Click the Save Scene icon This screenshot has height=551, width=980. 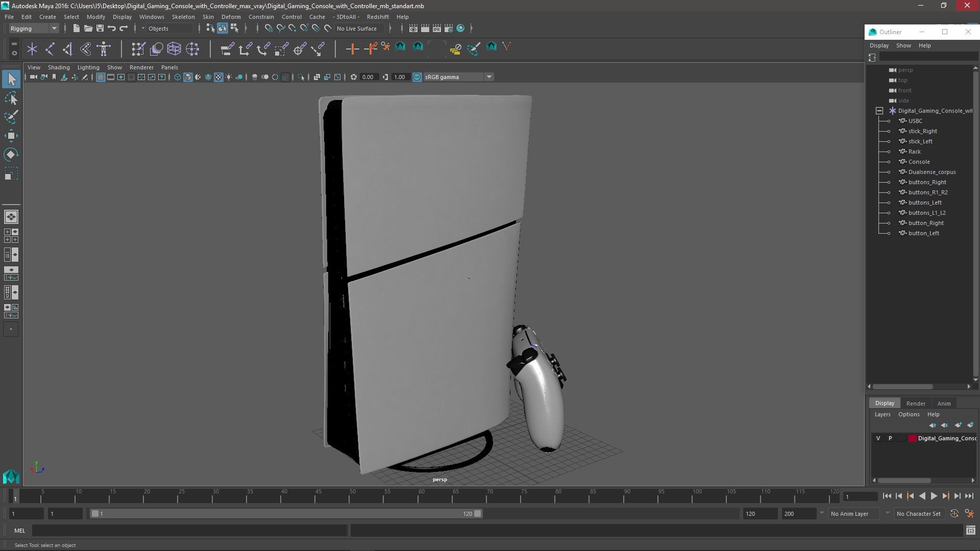coord(100,29)
